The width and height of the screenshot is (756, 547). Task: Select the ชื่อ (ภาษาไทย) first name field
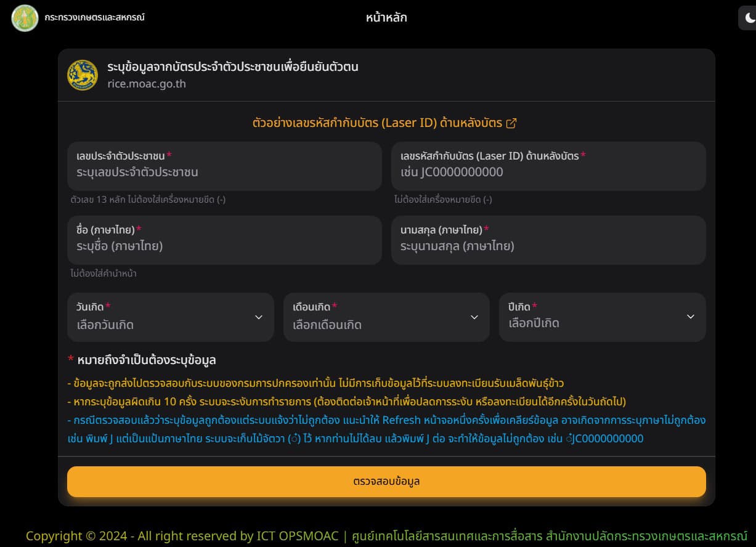pyautogui.click(x=224, y=246)
